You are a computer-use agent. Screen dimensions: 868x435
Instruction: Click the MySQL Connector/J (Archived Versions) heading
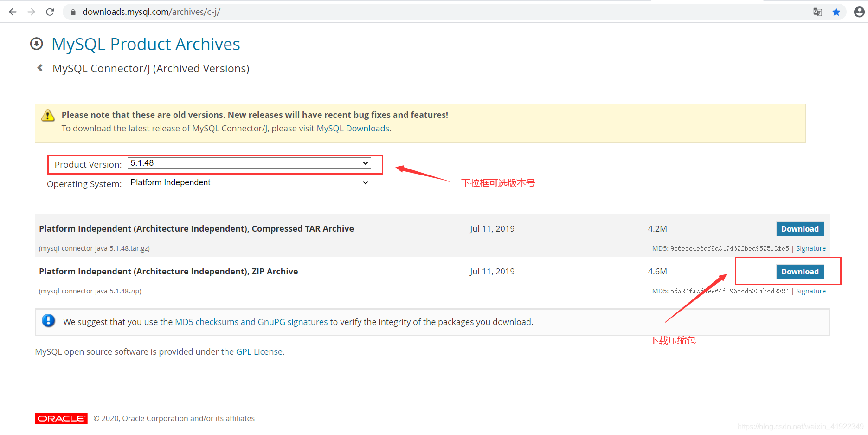[x=151, y=69]
